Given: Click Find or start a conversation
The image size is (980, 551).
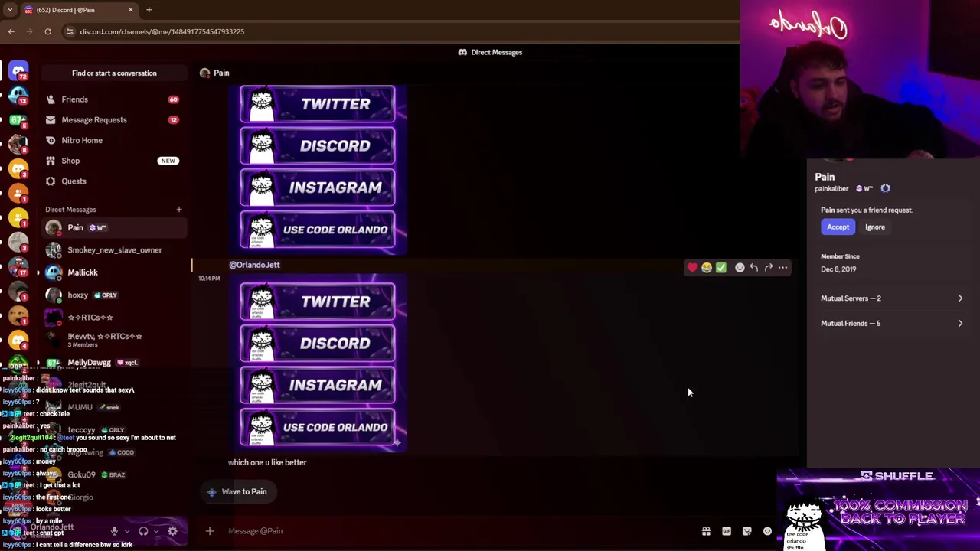Looking at the screenshot, I should pos(114,73).
